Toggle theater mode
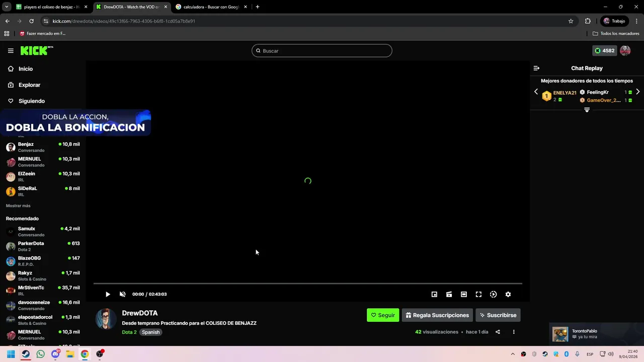The width and height of the screenshot is (644, 362). [464, 294]
